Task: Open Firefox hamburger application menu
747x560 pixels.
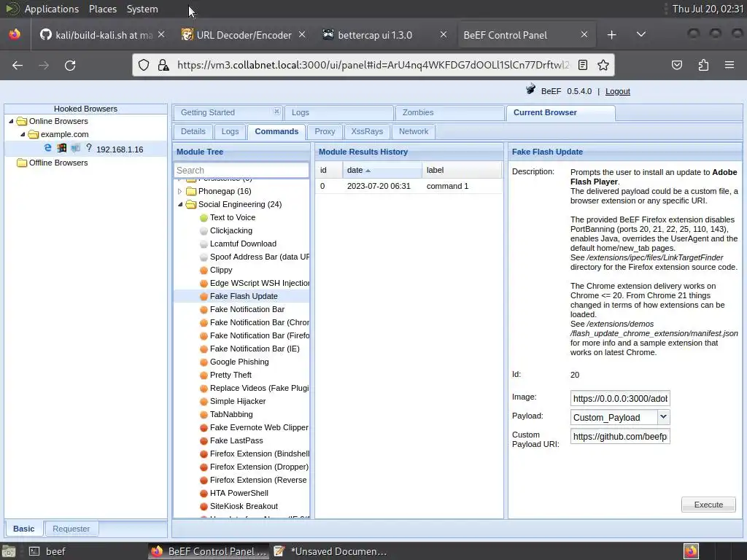Action: click(729, 65)
